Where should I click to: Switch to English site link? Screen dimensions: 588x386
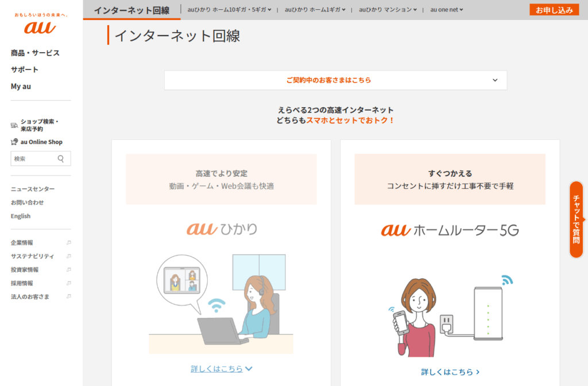pos(21,216)
